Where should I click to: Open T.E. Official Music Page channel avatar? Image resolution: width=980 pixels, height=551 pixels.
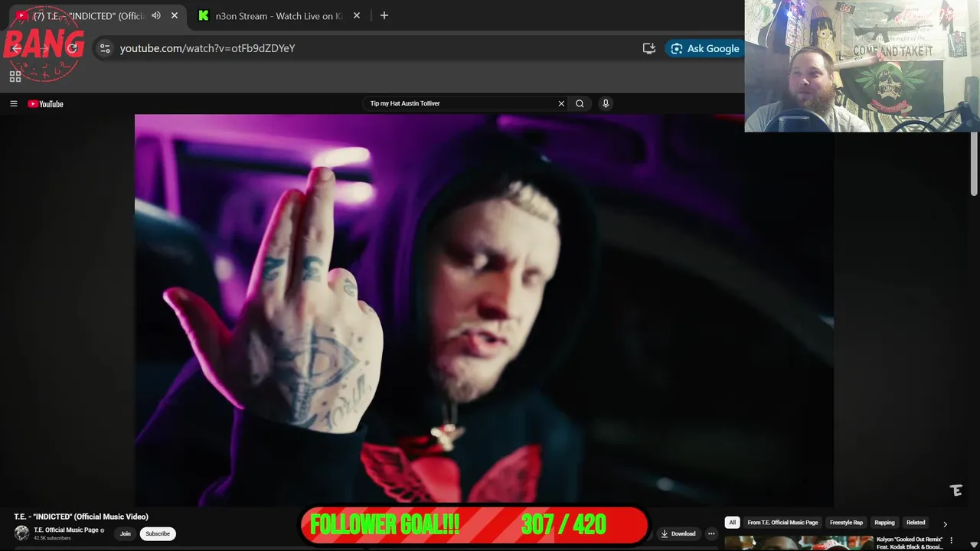(x=21, y=533)
